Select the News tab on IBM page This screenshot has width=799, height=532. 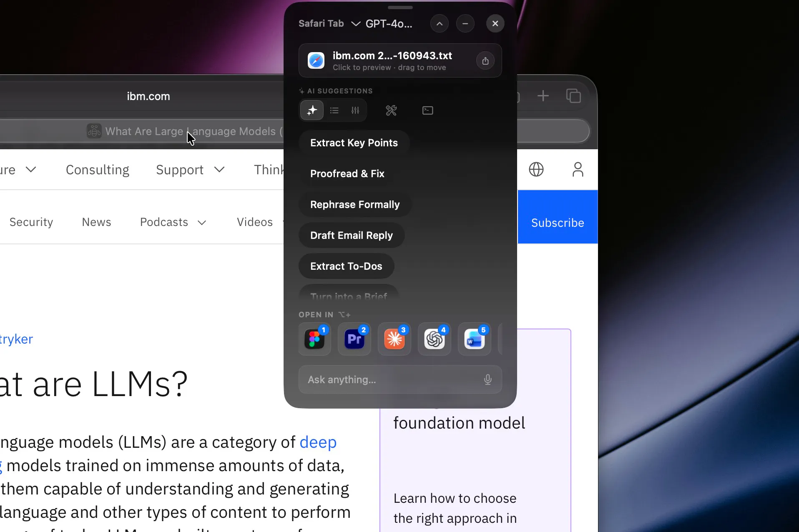tap(96, 222)
